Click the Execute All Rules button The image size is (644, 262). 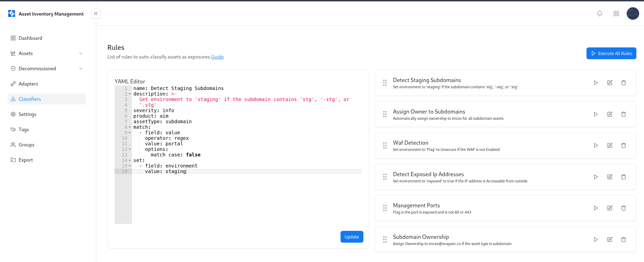point(611,53)
